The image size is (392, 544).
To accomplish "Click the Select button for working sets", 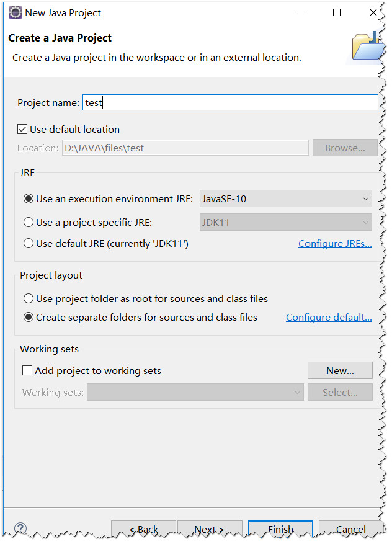I will coord(340,391).
